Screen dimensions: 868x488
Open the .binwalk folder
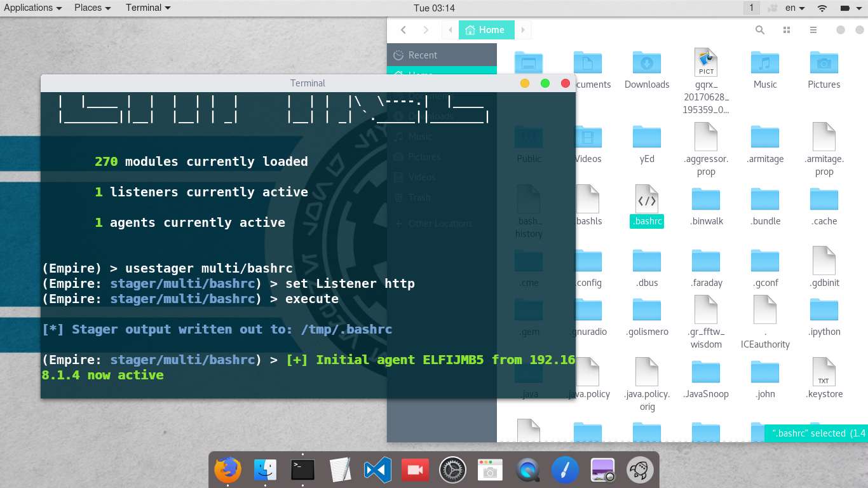click(x=706, y=199)
